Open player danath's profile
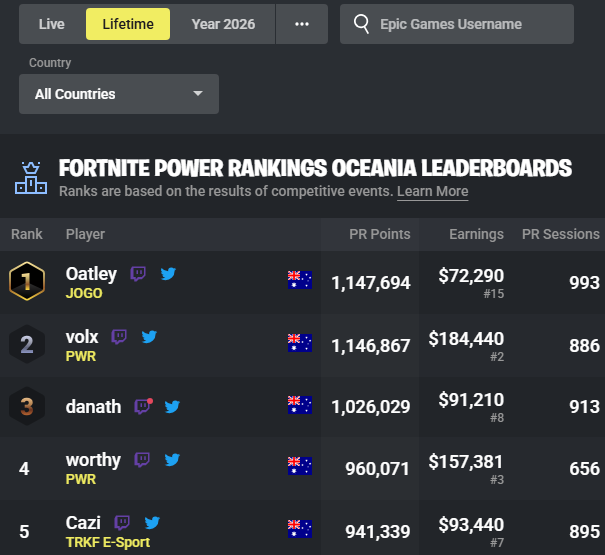The height and width of the screenshot is (555, 605). point(93,407)
